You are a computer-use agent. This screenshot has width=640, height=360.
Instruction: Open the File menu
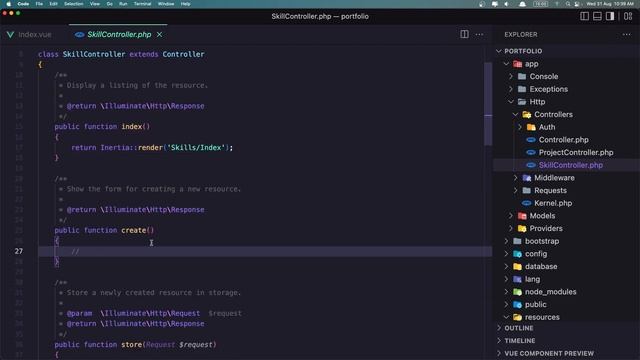(39, 4)
